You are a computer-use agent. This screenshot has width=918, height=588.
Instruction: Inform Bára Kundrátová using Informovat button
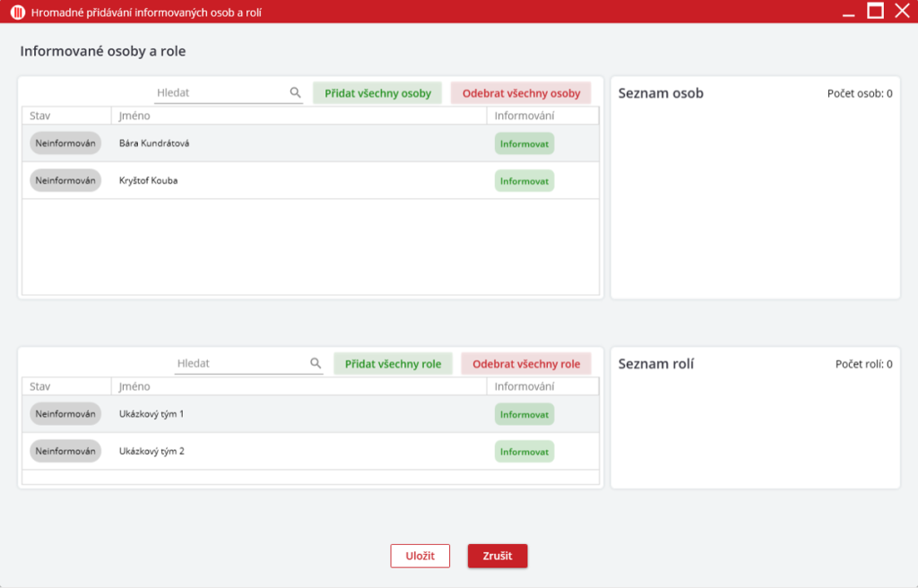coord(524,143)
